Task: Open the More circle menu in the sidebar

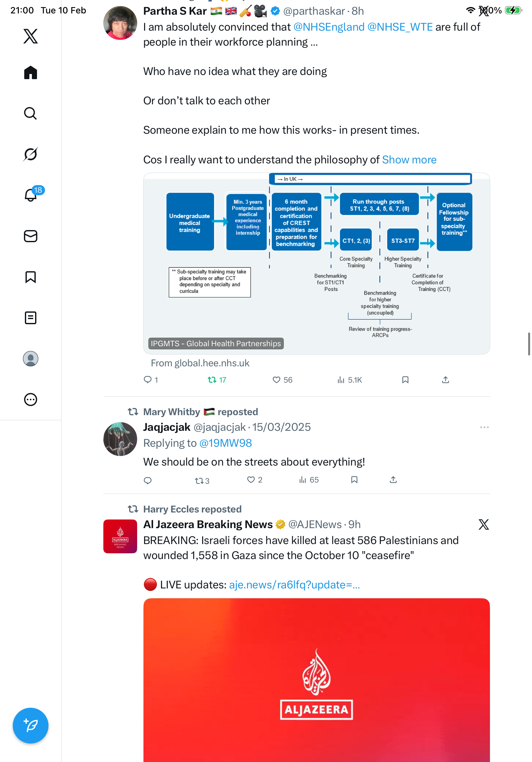Action: pos(31,399)
